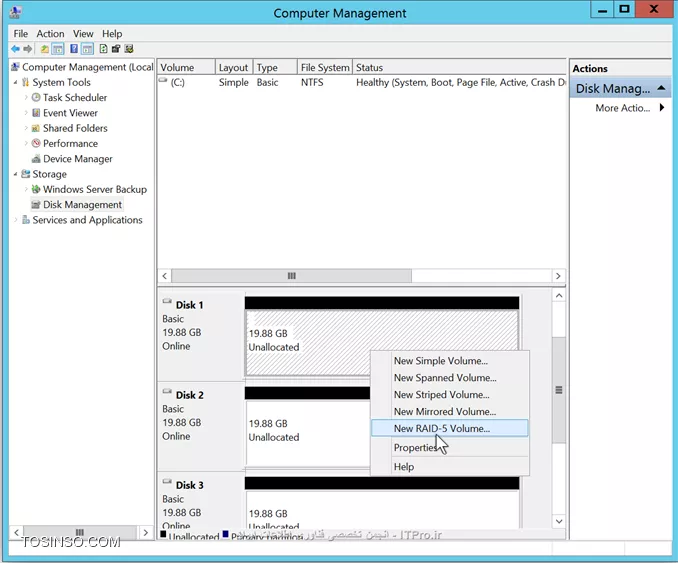Click the (C:) volume drive icon
The width and height of the screenshot is (678, 563).
pyautogui.click(x=163, y=80)
